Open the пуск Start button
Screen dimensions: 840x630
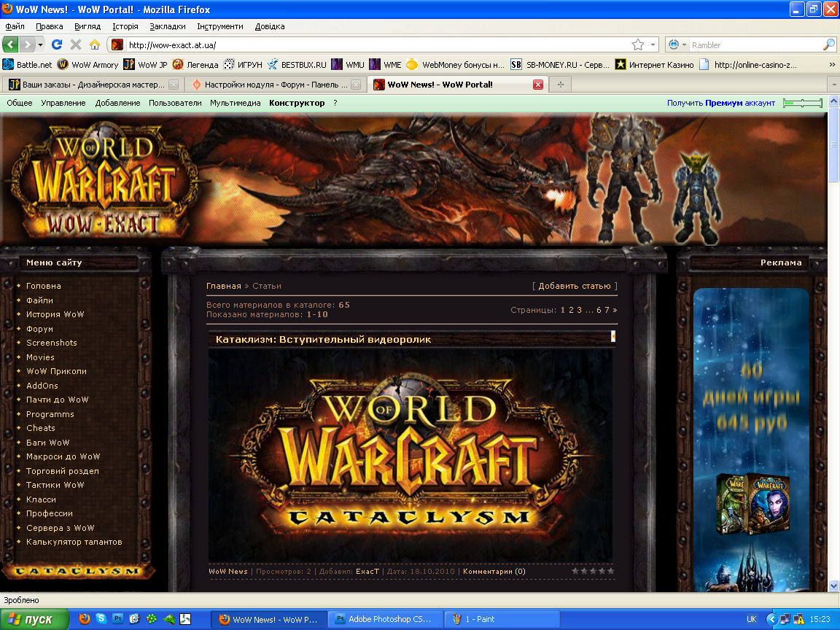pos(34,619)
